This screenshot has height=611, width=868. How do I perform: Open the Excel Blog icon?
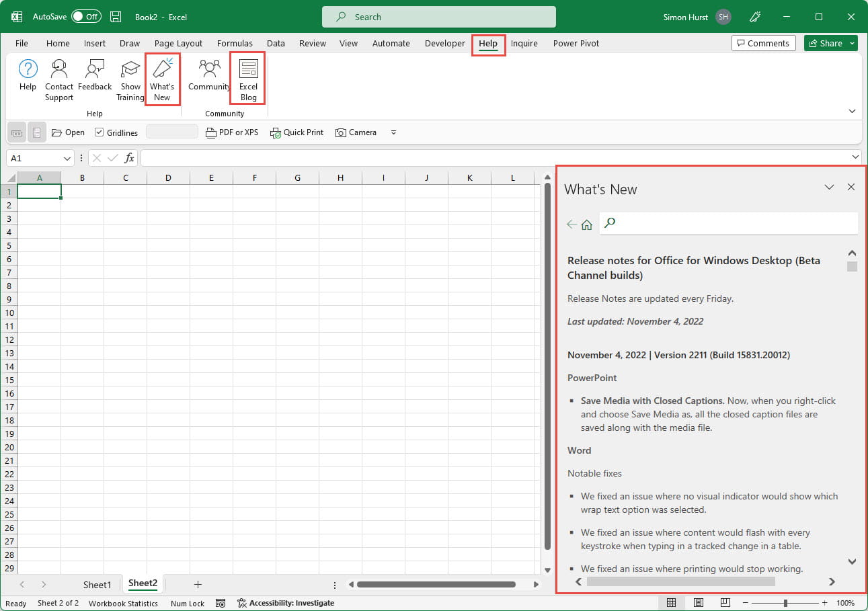[248, 69]
